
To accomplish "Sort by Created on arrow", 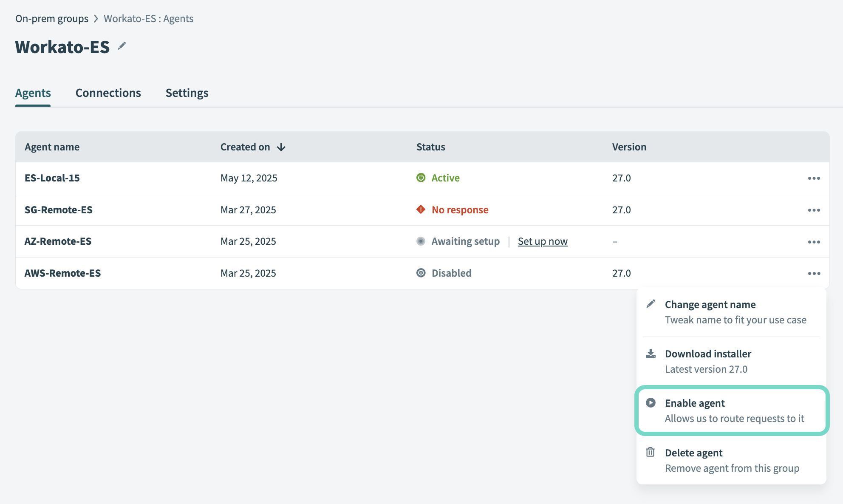I will click(281, 147).
